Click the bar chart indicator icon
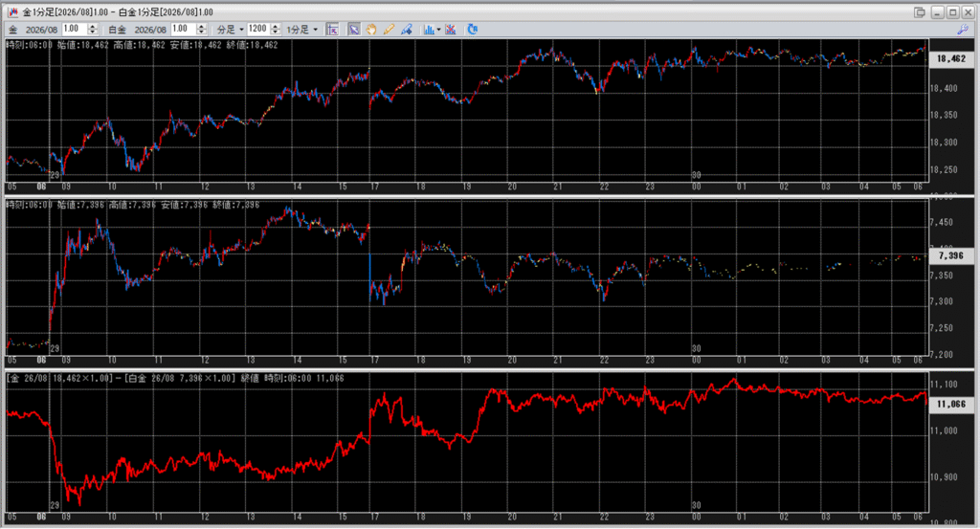Image resolution: width=980 pixels, height=529 pixels. pyautogui.click(x=428, y=30)
